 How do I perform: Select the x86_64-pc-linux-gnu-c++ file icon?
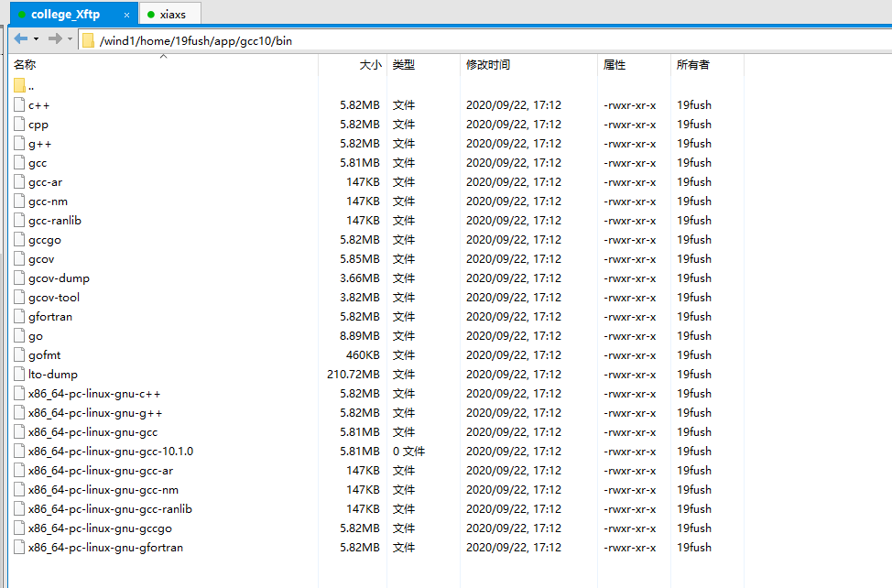[x=19, y=394]
